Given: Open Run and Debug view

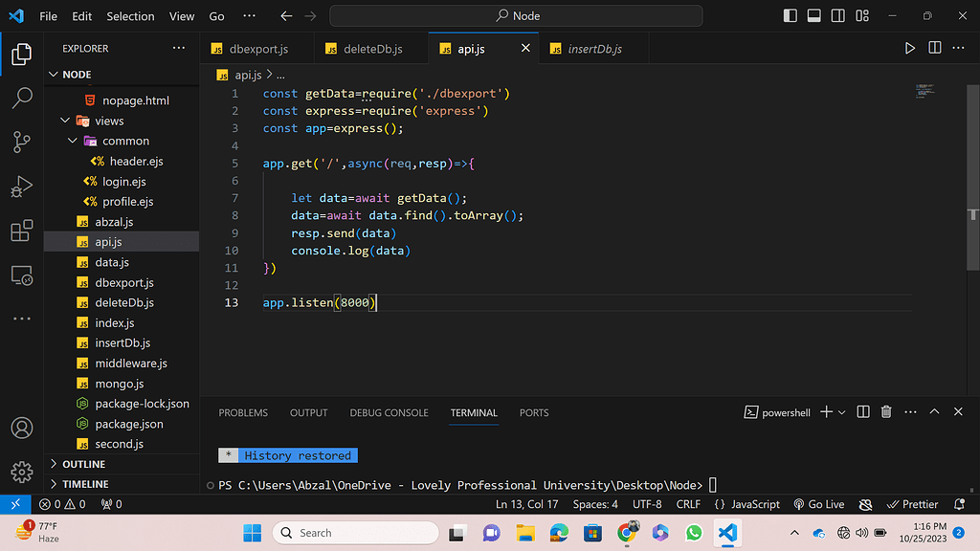Looking at the screenshot, I should pos(21,187).
